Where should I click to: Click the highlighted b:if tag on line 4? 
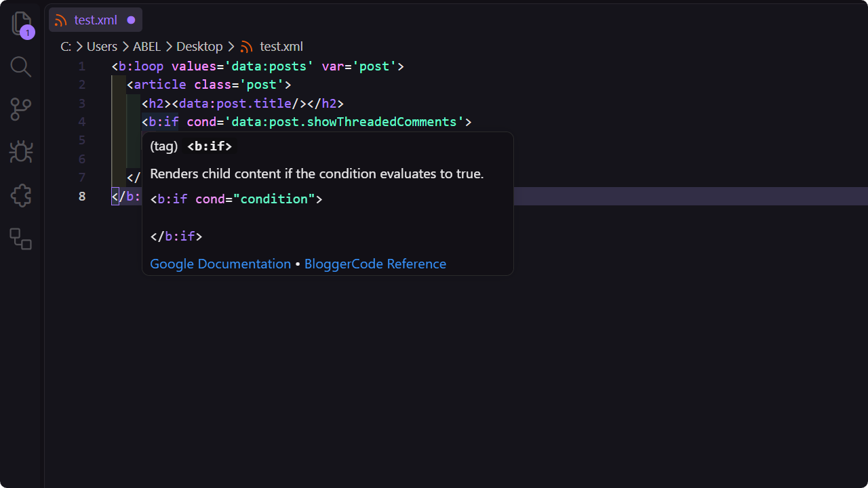coord(163,122)
